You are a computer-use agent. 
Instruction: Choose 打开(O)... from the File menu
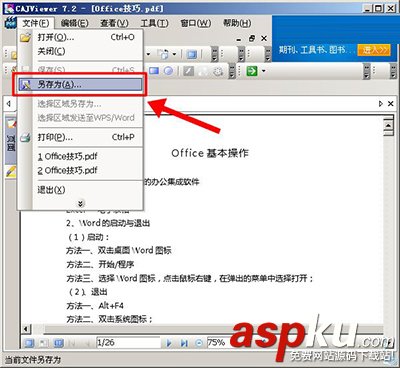81,37
